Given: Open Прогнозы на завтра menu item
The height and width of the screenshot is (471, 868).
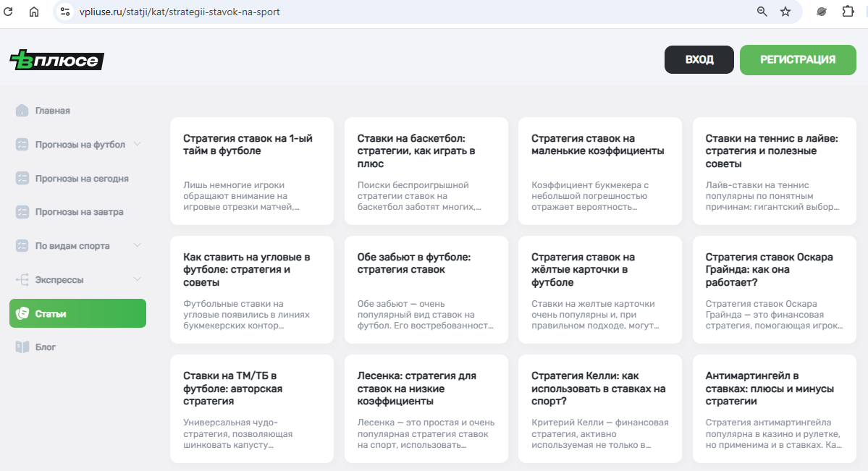Looking at the screenshot, I should tap(79, 212).
